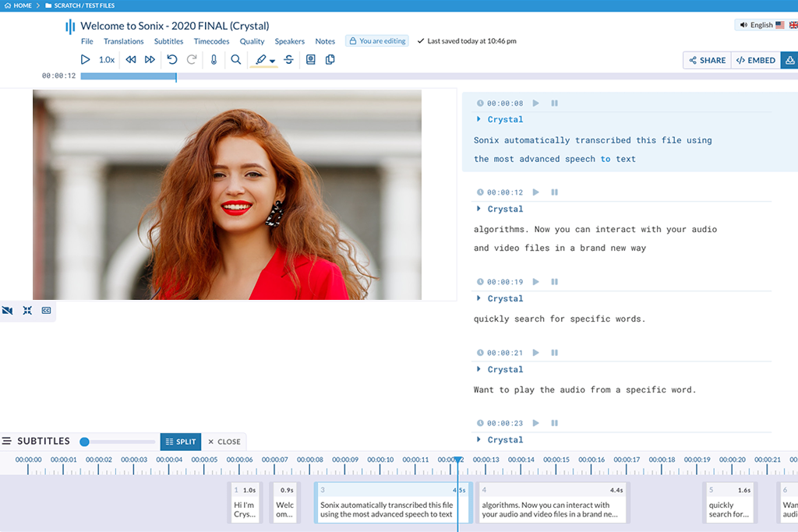Click the SHARE button
Image resolution: width=798 pixels, height=532 pixels.
coord(708,60)
